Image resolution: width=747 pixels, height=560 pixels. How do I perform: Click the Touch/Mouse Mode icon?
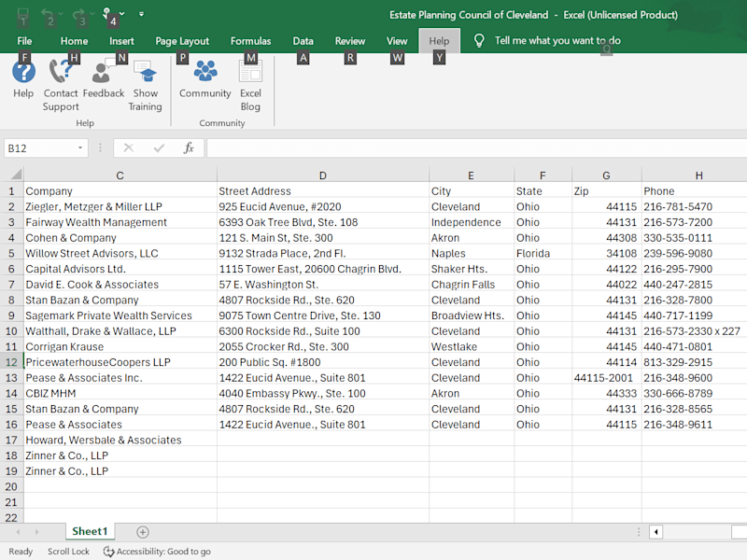107,14
